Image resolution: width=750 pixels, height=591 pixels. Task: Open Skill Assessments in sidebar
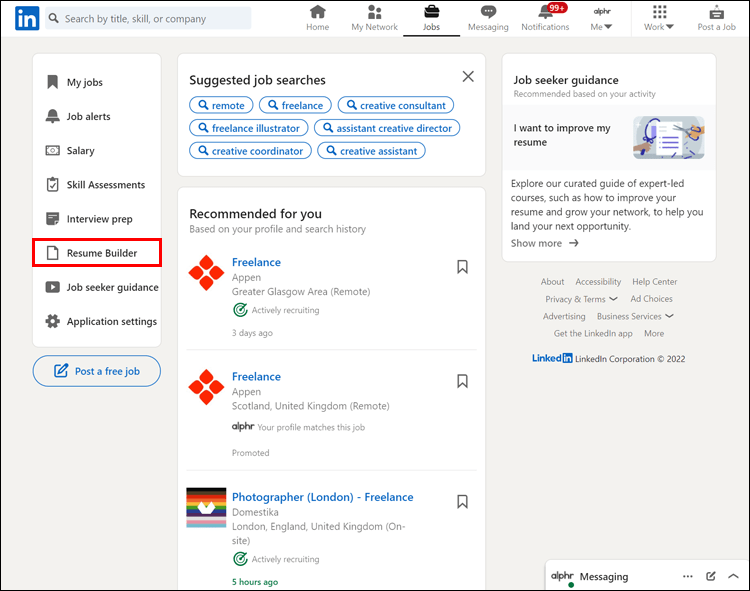[105, 185]
